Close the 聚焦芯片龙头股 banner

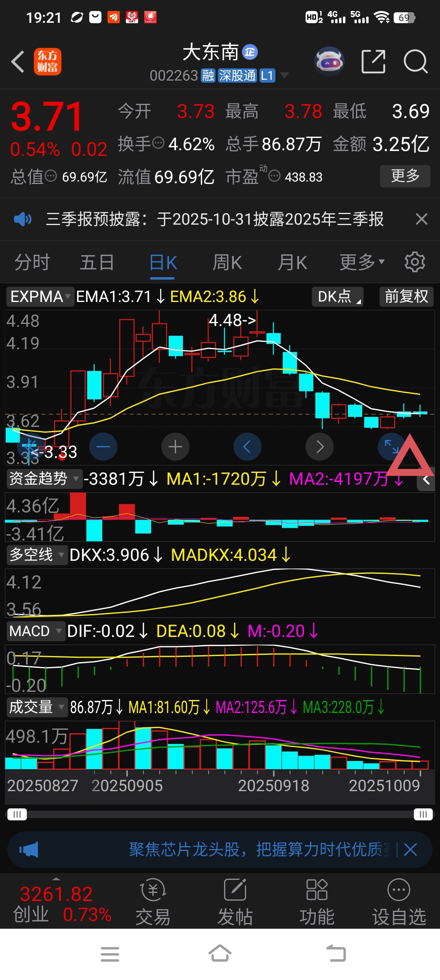tap(410, 850)
